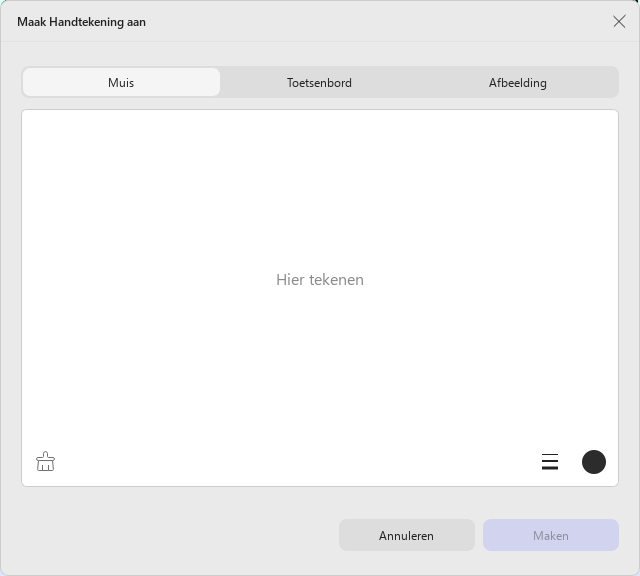The width and height of the screenshot is (640, 576).
Task: Open the line thickness options
Action: 550,462
